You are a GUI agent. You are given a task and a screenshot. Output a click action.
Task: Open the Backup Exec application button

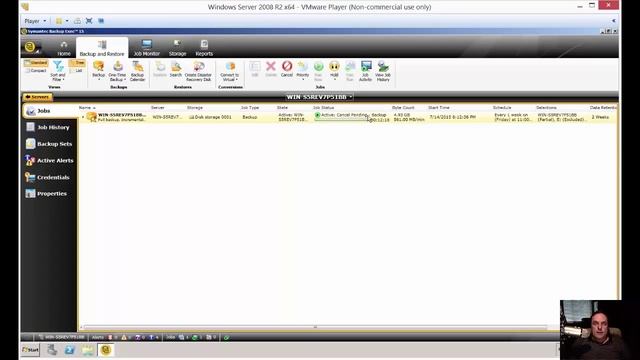(x=31, y=47)
